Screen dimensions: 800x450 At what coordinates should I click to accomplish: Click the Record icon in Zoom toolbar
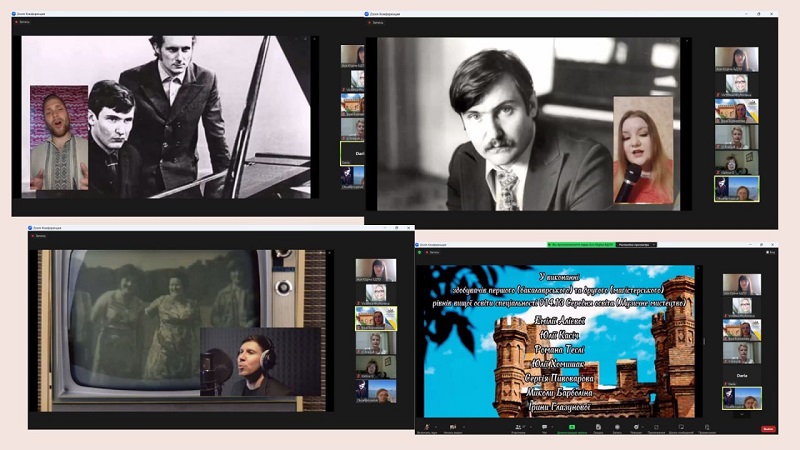pyautogui.click(x=617, y=427)
